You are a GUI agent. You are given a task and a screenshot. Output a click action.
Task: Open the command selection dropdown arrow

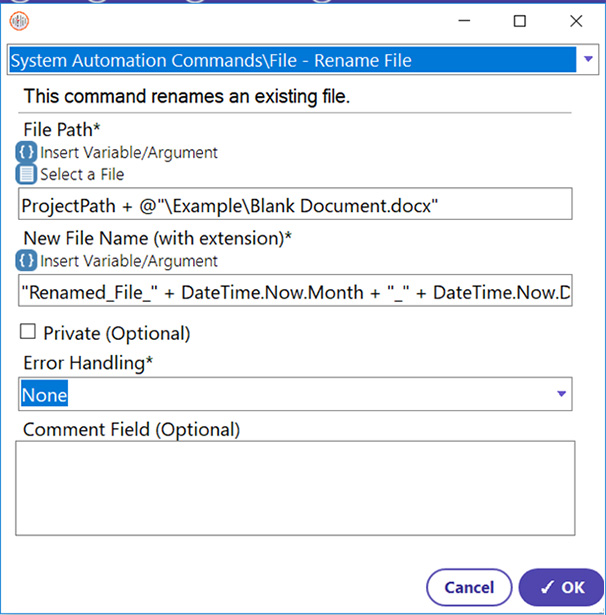(588, 59)
